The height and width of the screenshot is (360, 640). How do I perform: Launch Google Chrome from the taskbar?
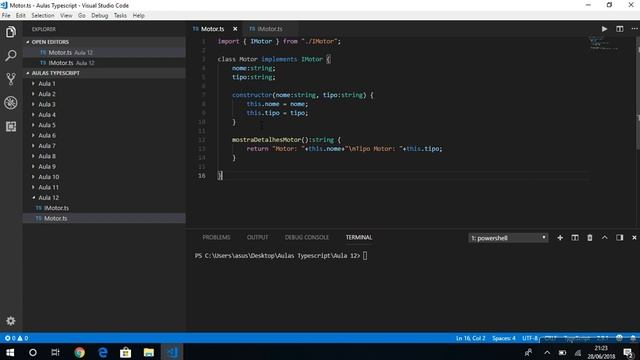pos(80,352)
